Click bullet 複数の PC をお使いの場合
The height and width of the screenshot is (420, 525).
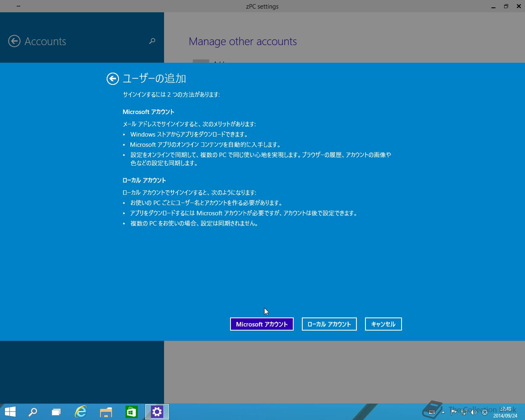click(195, 224)
